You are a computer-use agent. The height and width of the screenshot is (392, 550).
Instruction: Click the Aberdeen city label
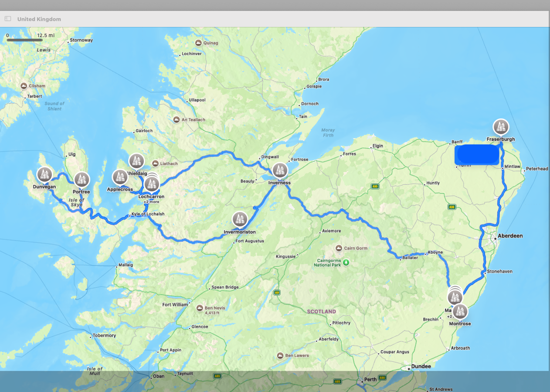tap(511, 236)
